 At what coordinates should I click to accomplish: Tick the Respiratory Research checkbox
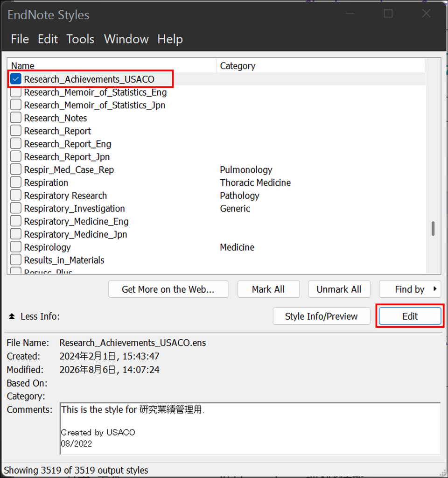(x=15, y=195)
